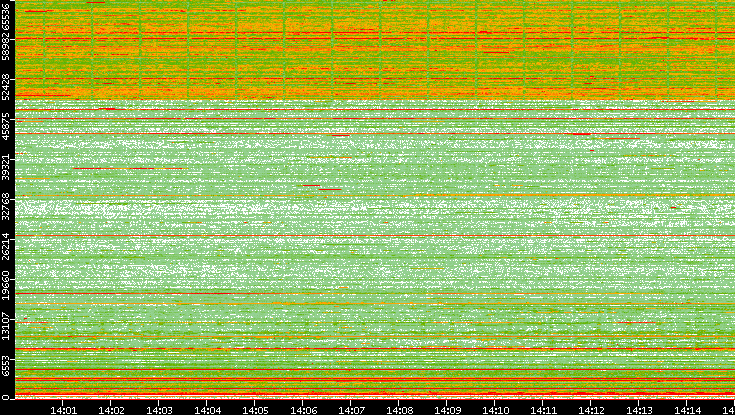Click the 0 value on the vertical axis

(6, 398)
